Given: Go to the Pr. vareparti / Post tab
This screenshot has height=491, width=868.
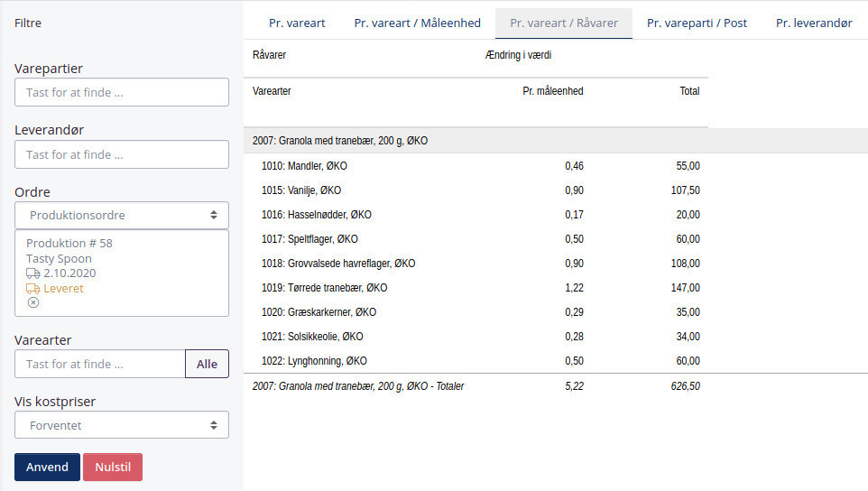Looking at the screenshot, I should pyautogui.click(x=697, y=23).
